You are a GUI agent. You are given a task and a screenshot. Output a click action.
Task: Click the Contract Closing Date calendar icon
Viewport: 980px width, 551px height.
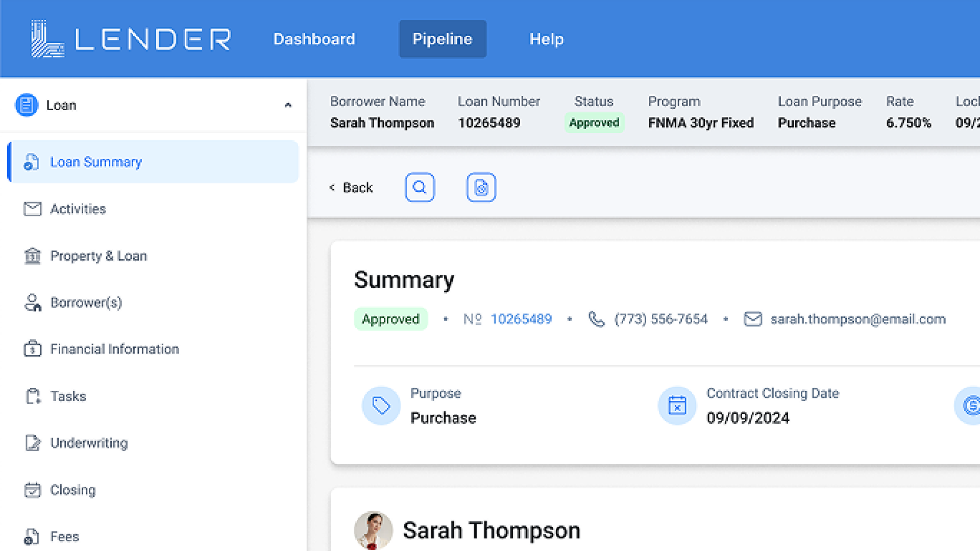[x=677, y=406]
